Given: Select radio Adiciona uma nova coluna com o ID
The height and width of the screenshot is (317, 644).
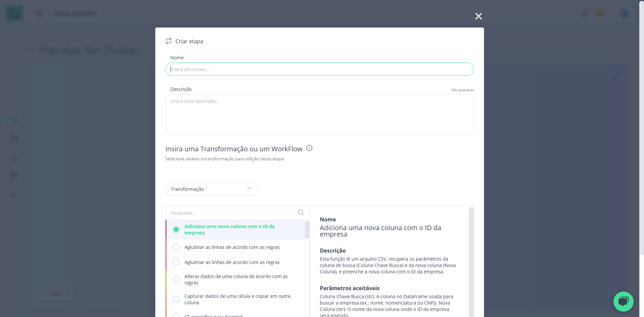Looking at the screenshot, I should click(x=176, y=229).
